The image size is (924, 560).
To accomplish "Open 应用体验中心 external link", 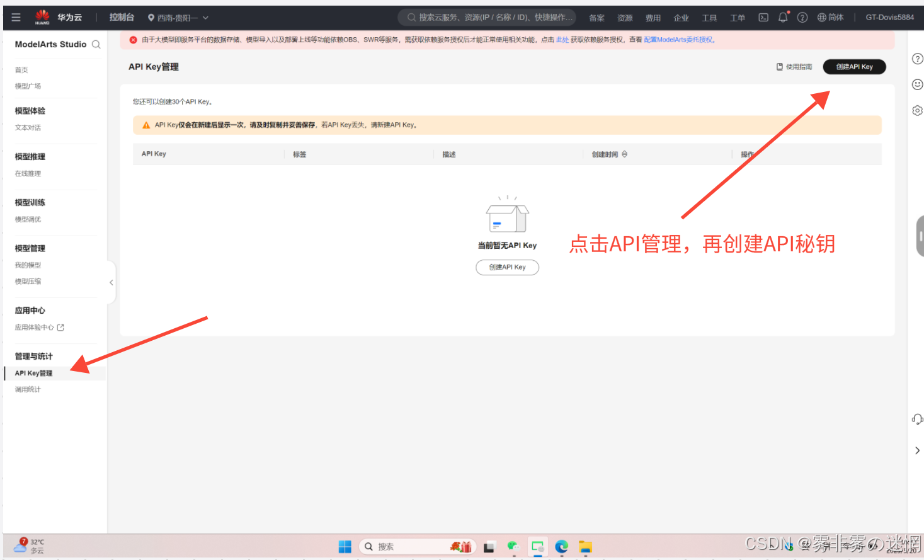I will [x=40, y=328].
